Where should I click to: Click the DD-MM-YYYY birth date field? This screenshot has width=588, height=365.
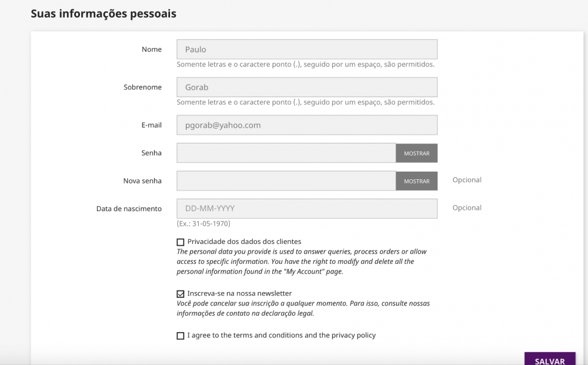pos(306,208)
